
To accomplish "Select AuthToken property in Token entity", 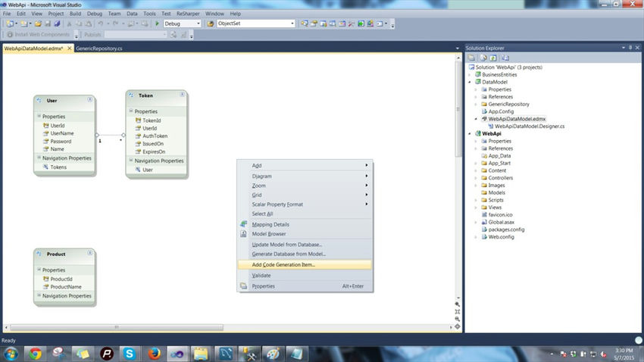I will click(x=155, y=136).
